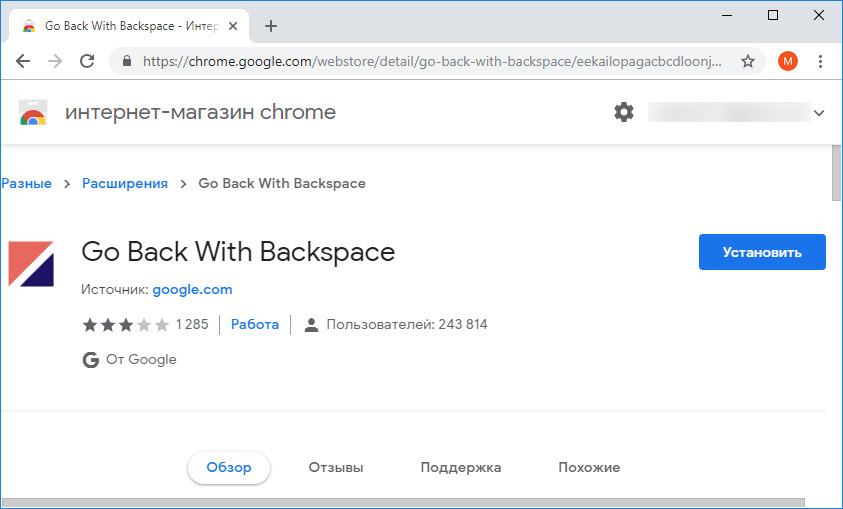This screenshot has width=843, height=509.
Task: Click the Go Back With Backspace breadcrumb text
Action: click(282, 183)
